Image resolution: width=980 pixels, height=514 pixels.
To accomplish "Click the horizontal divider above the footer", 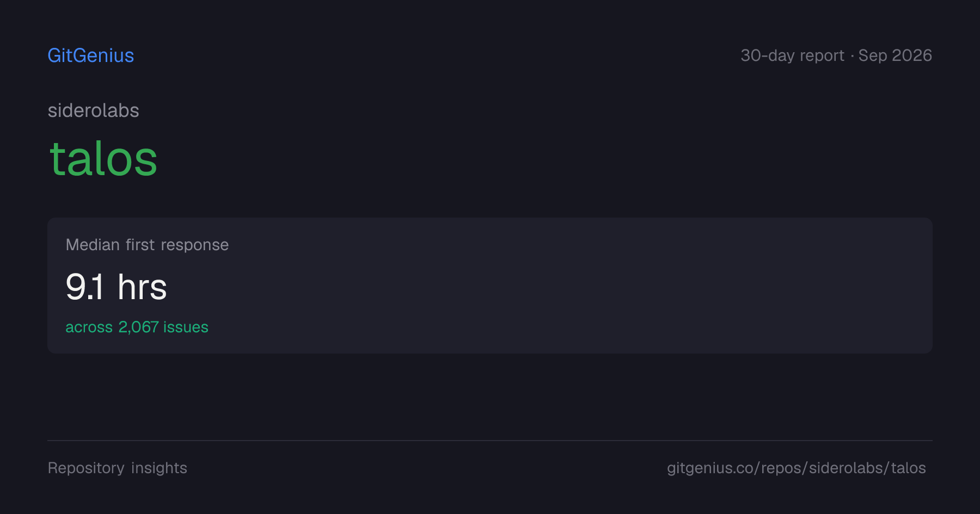I will (x=490, y=441).
